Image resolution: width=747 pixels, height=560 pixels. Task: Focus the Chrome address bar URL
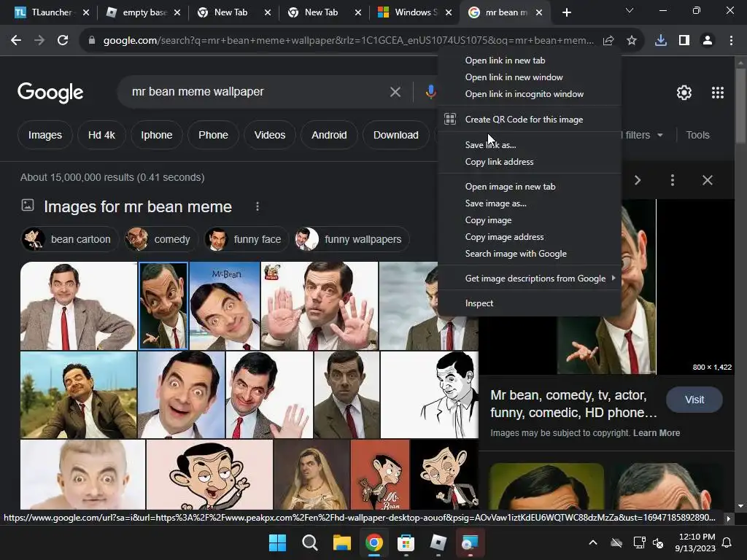348,41
